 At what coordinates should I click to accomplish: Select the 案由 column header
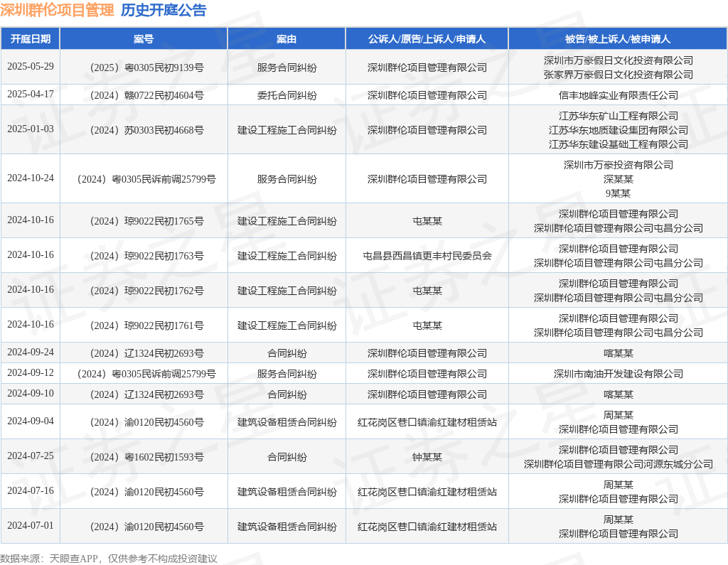click(287, 38)
